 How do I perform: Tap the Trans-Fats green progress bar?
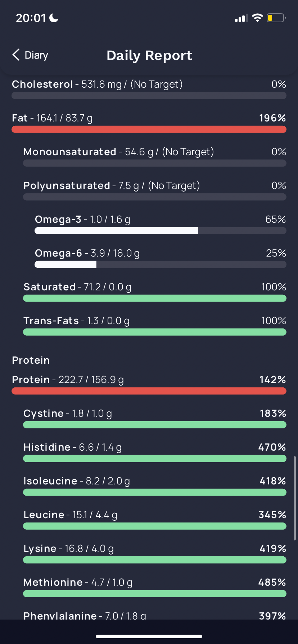[x=155, y=332]
